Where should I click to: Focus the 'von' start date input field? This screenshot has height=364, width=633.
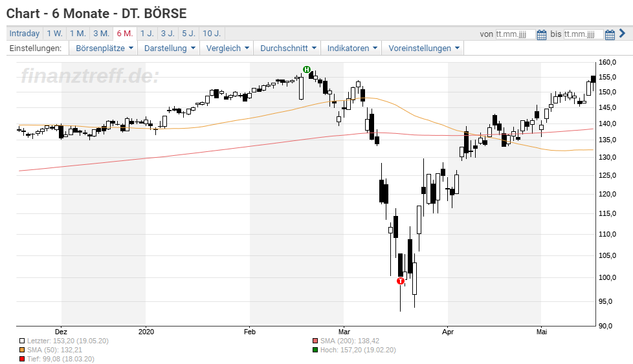[515, 34]
